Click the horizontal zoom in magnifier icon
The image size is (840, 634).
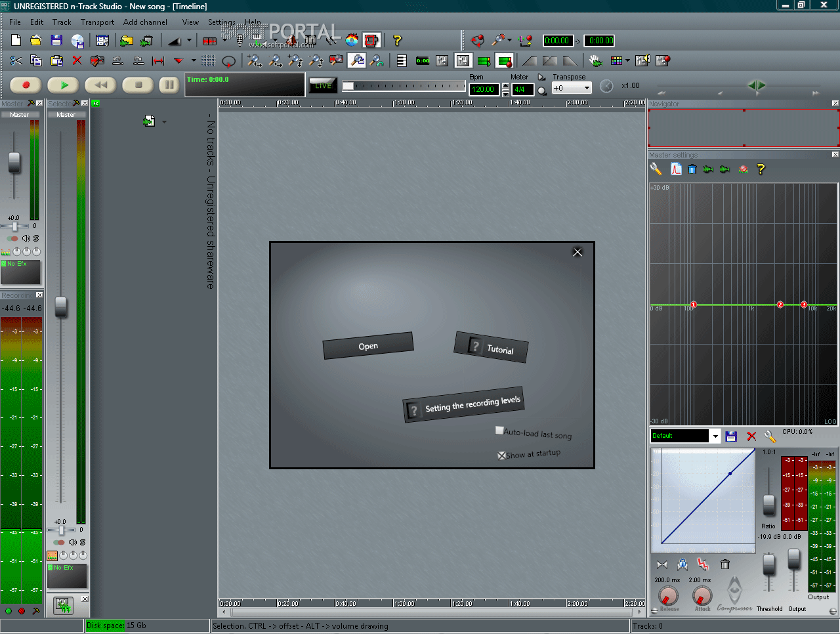pos(255,61)
